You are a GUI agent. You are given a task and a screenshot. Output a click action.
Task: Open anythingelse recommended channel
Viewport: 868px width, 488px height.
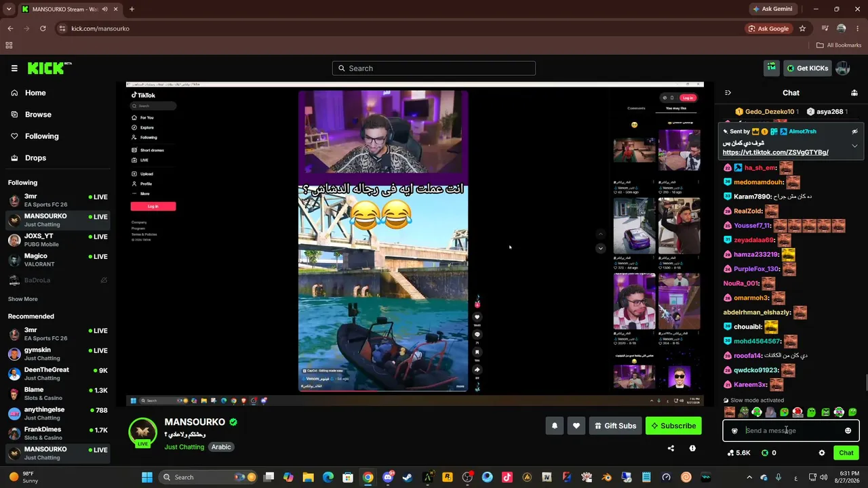click(58, 413)
